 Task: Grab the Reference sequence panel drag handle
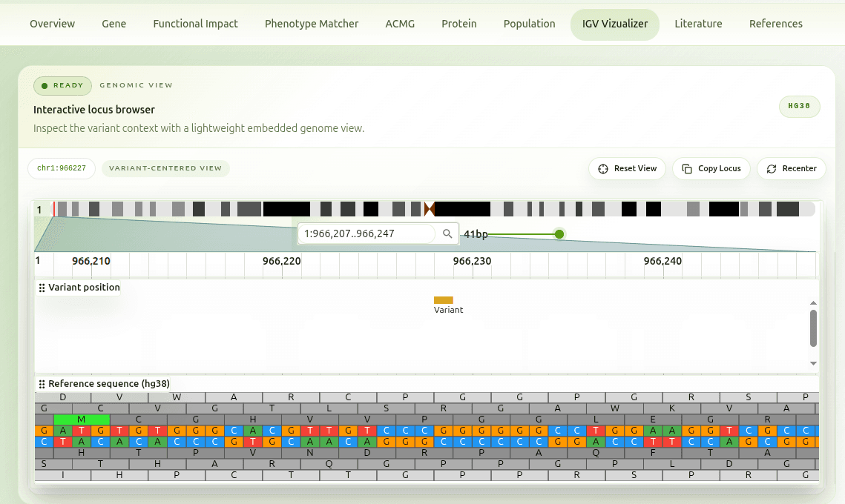(x=42, y=383)
